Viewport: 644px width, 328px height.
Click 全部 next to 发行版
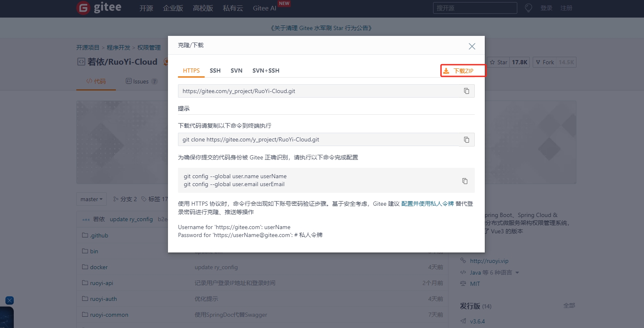pos(569,305)
